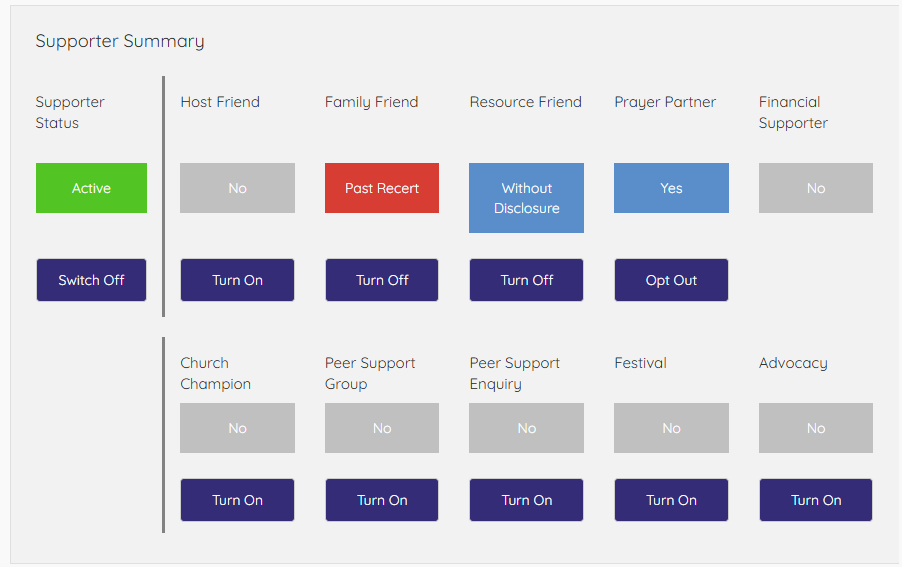Opt Out of Prayer Partner

click(x=671, y=280)
